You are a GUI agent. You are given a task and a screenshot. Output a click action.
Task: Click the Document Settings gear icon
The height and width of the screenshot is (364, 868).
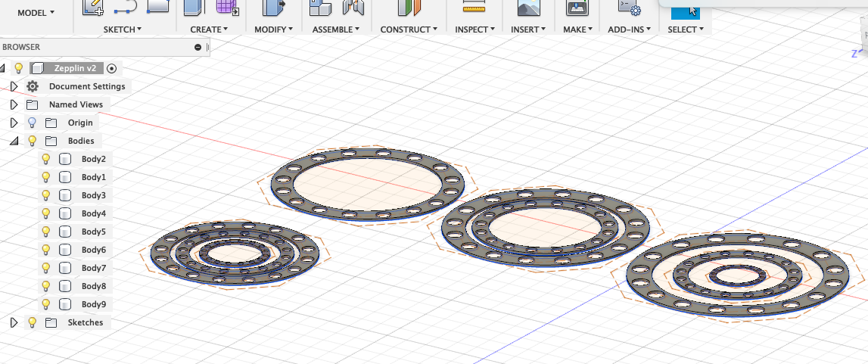point(33,86)
